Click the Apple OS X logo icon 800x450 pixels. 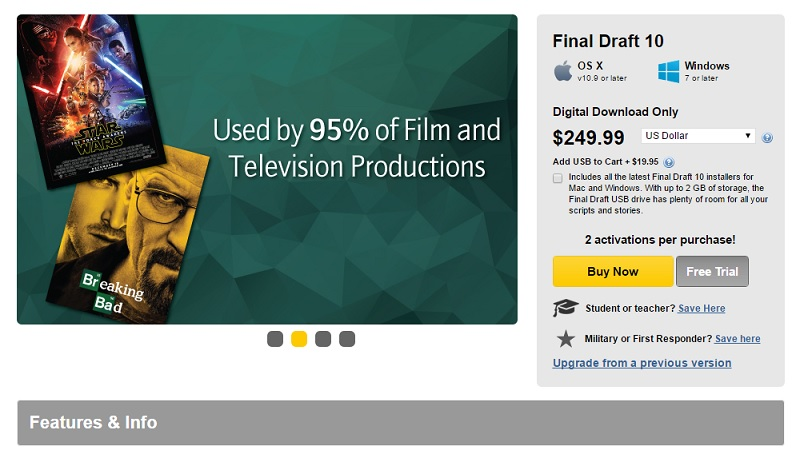tap(563, 70)
